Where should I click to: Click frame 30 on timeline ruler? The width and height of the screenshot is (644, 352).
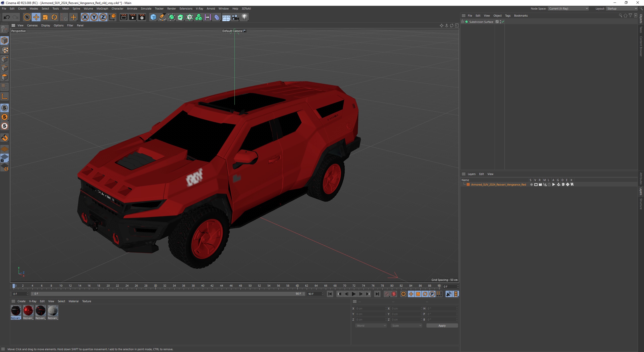[155, 286]
